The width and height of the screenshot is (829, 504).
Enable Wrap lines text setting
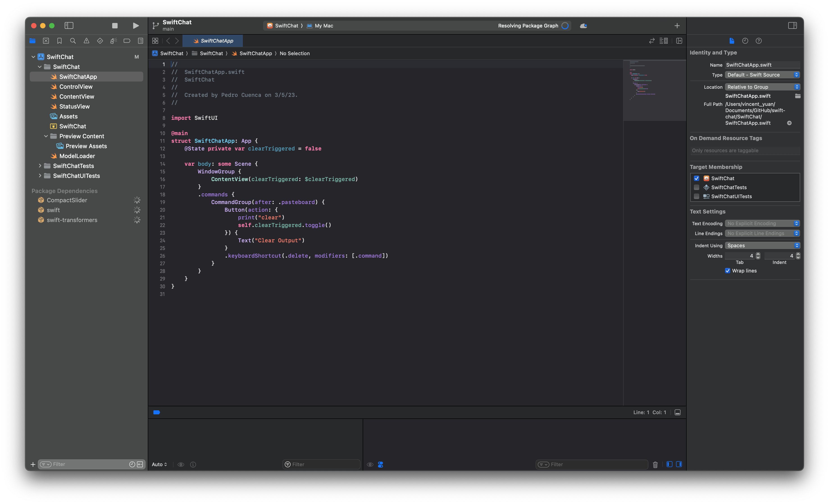(x=727, y=271)
